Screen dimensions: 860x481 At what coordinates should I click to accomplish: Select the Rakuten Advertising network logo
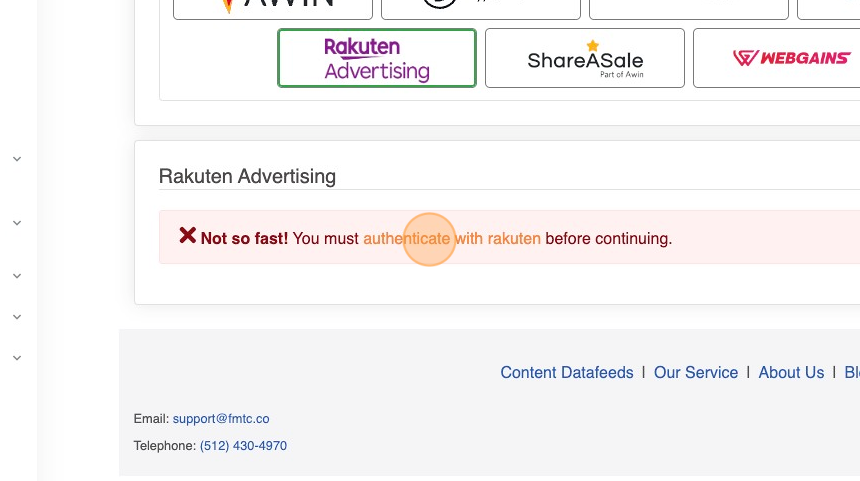pyautogui.click(x=377, y=58)
